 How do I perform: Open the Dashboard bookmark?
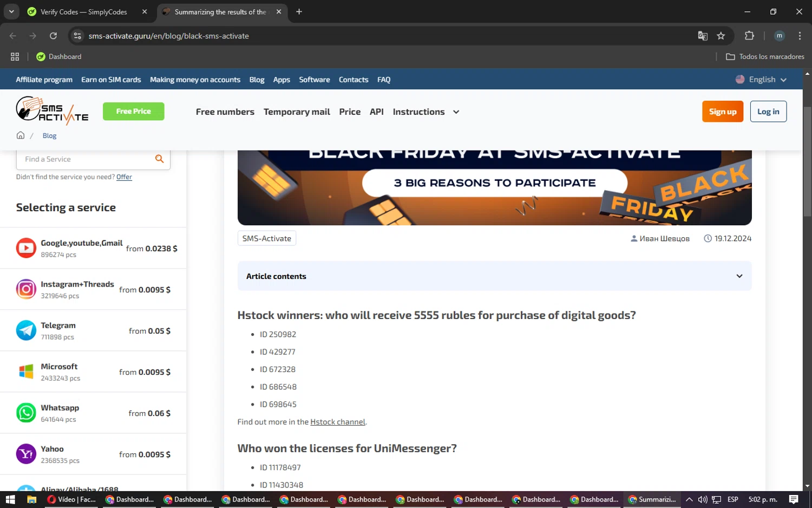59,56
